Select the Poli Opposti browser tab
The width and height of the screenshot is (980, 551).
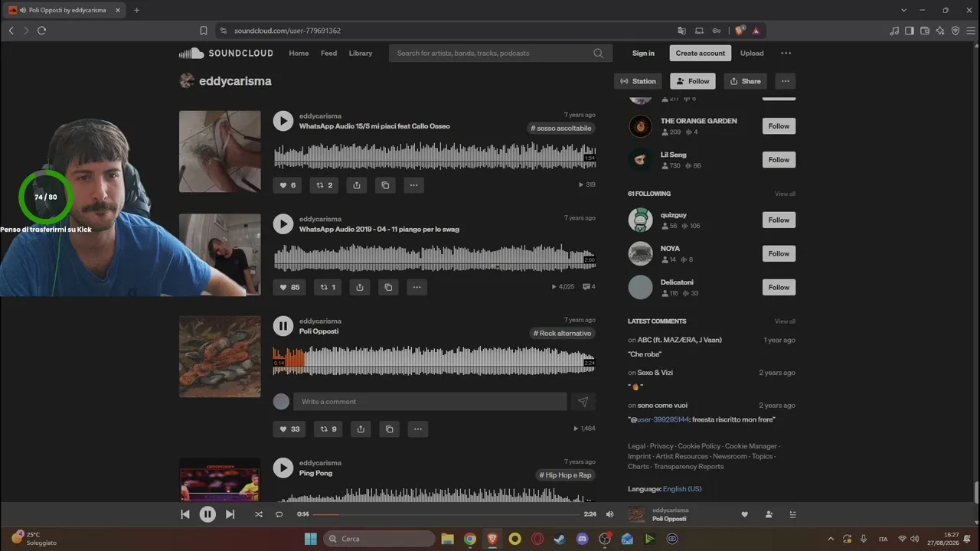[63, 10]
